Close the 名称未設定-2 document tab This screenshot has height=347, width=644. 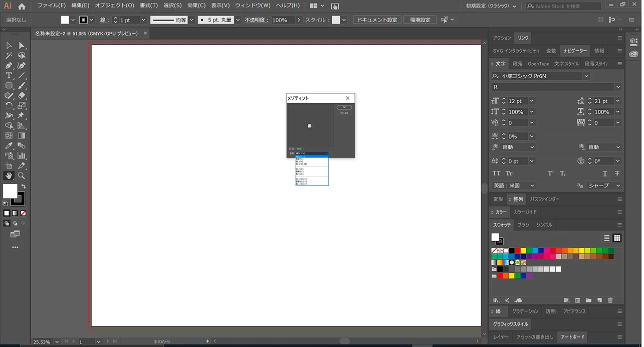point(145,33)
